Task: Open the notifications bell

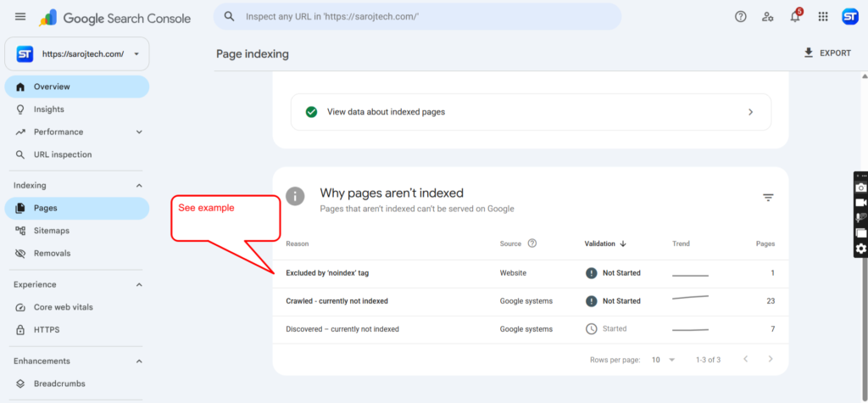Action: point(795,17)
